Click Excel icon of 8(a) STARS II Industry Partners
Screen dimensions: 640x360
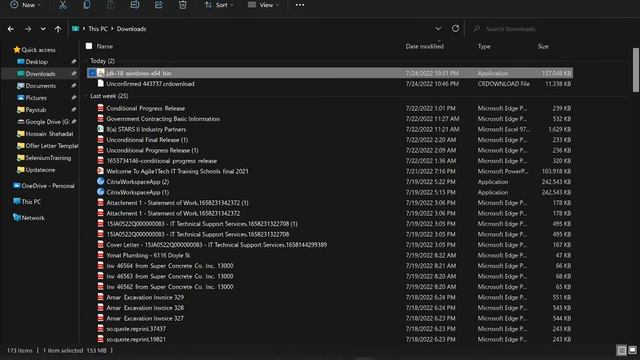point(100,129)
